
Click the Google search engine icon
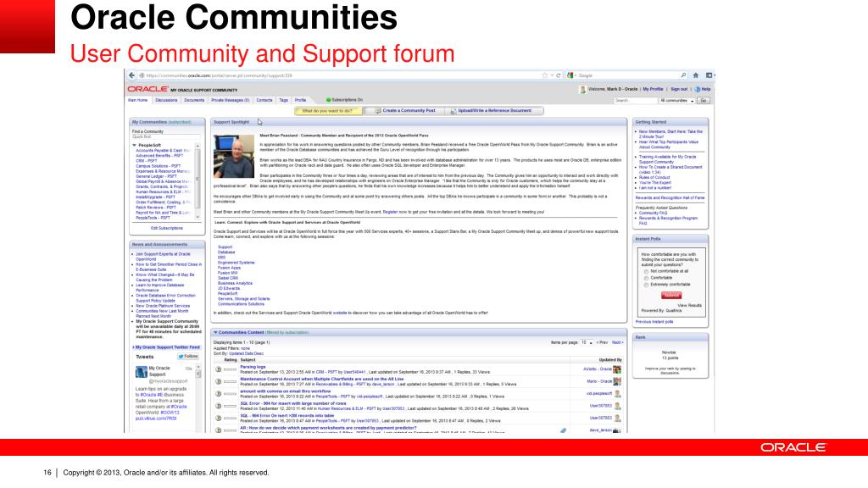tap(570, 75)
